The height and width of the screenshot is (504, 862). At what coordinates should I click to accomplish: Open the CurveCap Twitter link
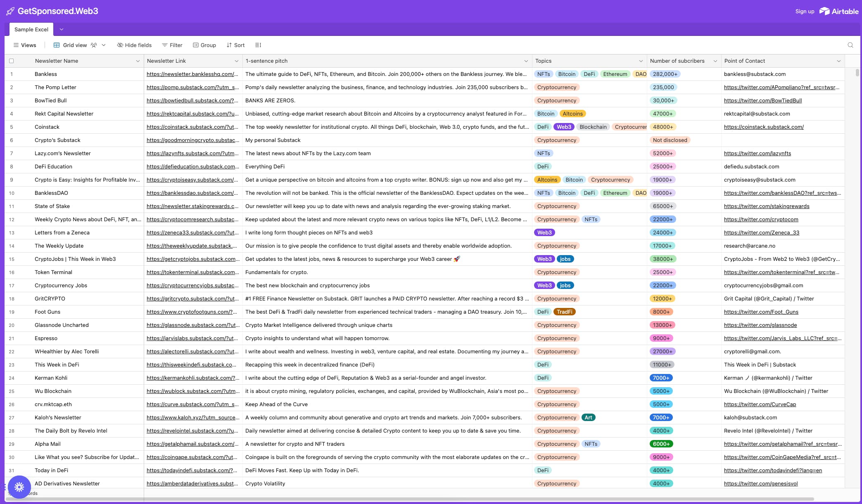click(760, 405)
